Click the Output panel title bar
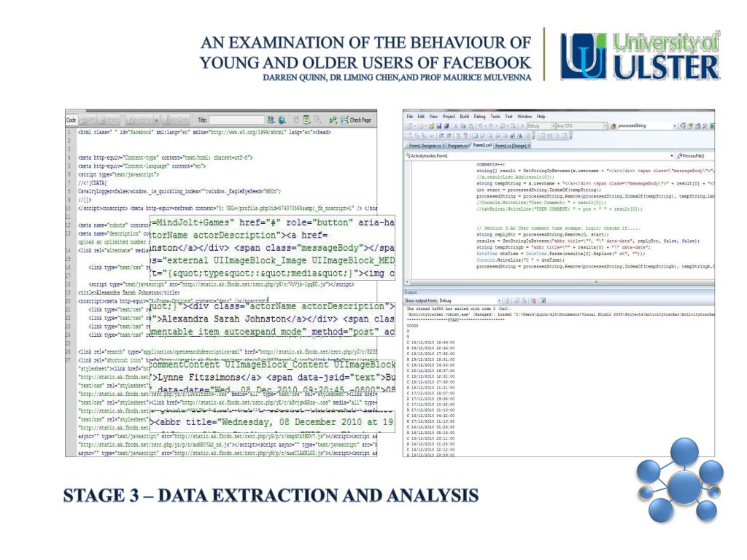 pyautogui.click(x=559, y=292)
